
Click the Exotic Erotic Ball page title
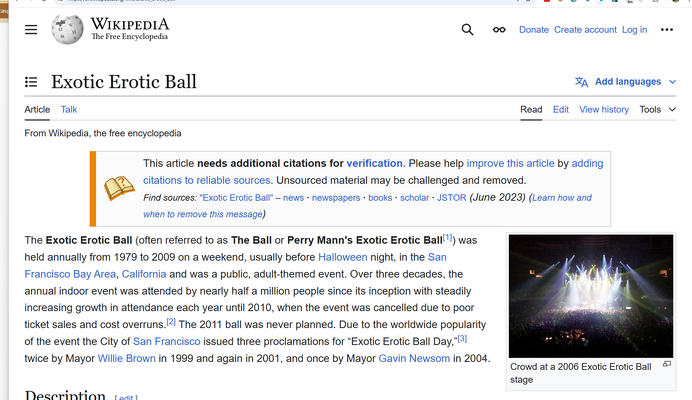pos(124,82)
